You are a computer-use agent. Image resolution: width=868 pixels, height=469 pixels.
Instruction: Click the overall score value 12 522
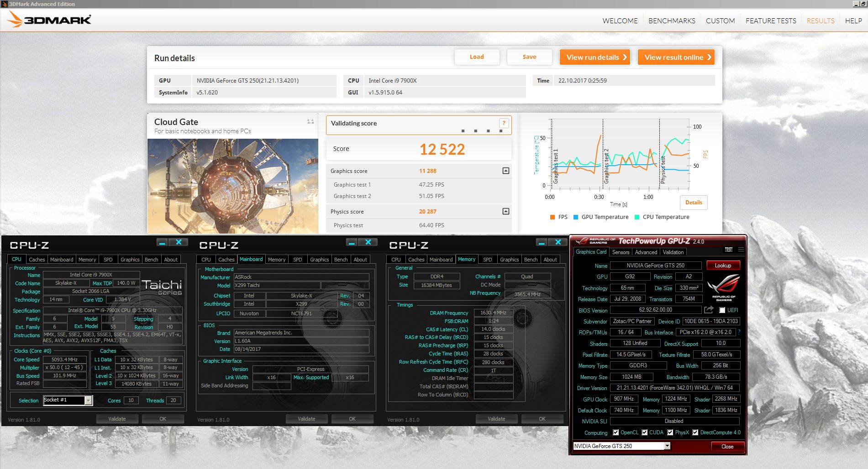(x=442, y=149)
